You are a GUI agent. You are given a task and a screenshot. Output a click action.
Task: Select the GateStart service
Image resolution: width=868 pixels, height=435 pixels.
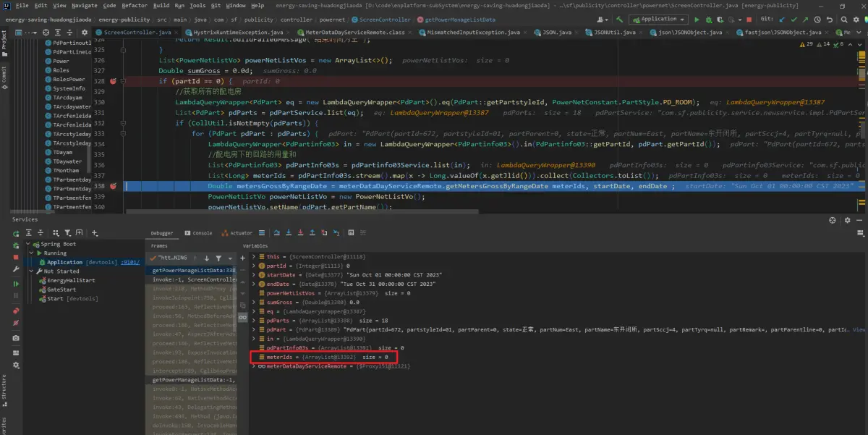[61, 290]
